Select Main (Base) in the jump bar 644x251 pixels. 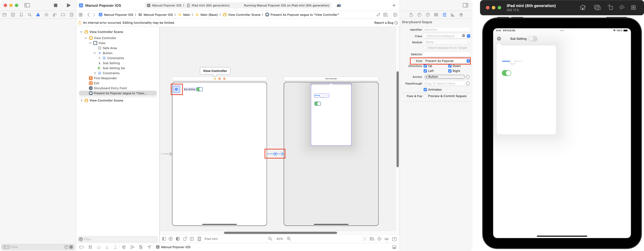coord(207,15)
